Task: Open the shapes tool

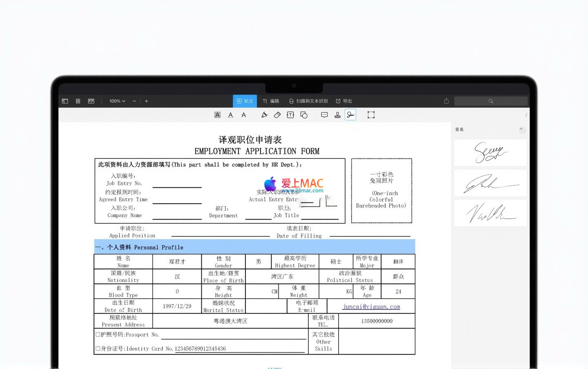Action: click(x=304, y=115)
